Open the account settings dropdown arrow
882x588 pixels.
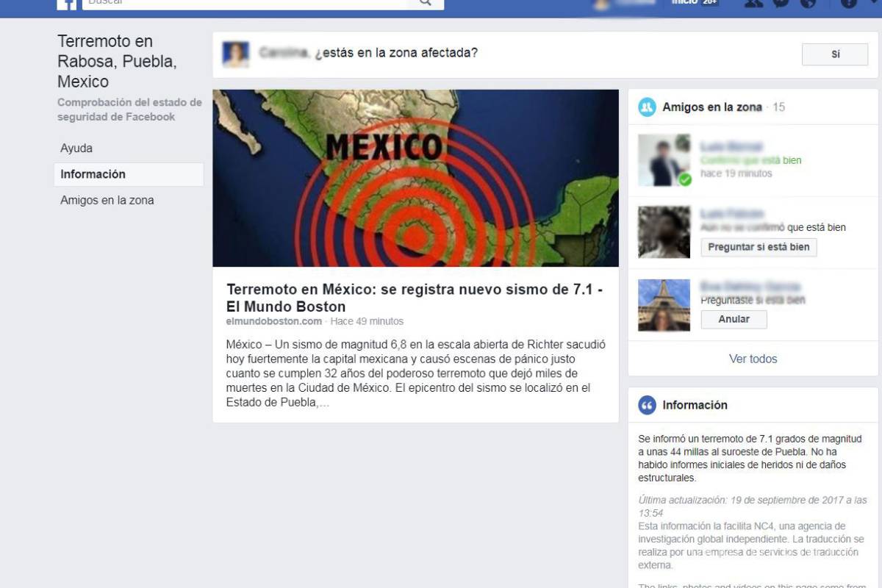pos(873,4)
